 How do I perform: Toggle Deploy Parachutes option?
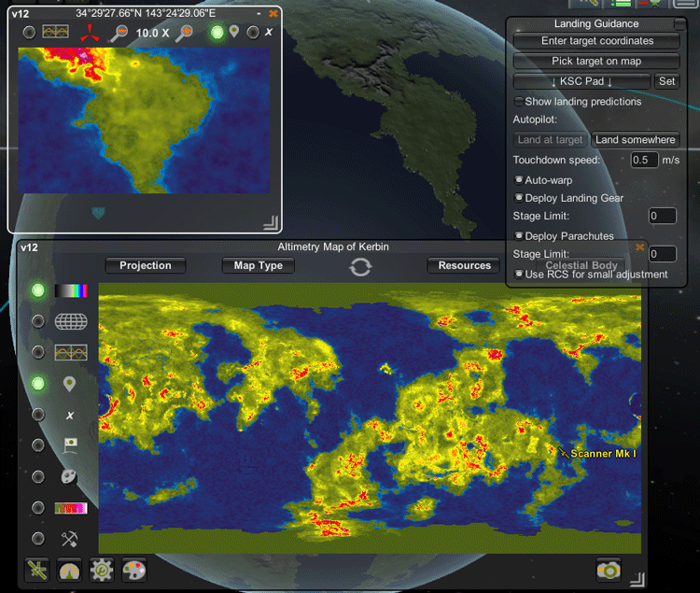coord(518,235)
